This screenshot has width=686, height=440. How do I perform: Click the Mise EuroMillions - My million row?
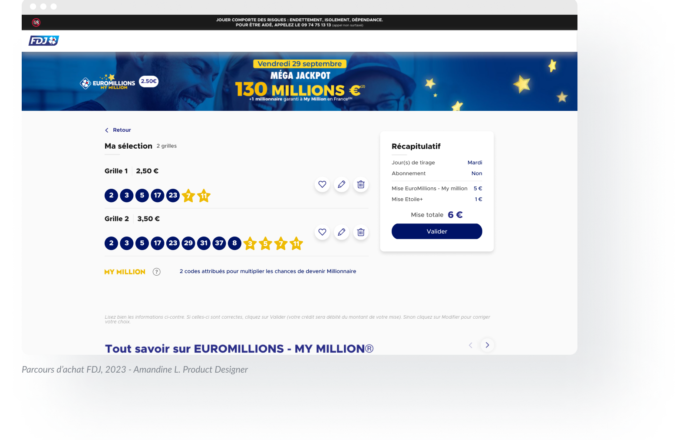(437, 189)
